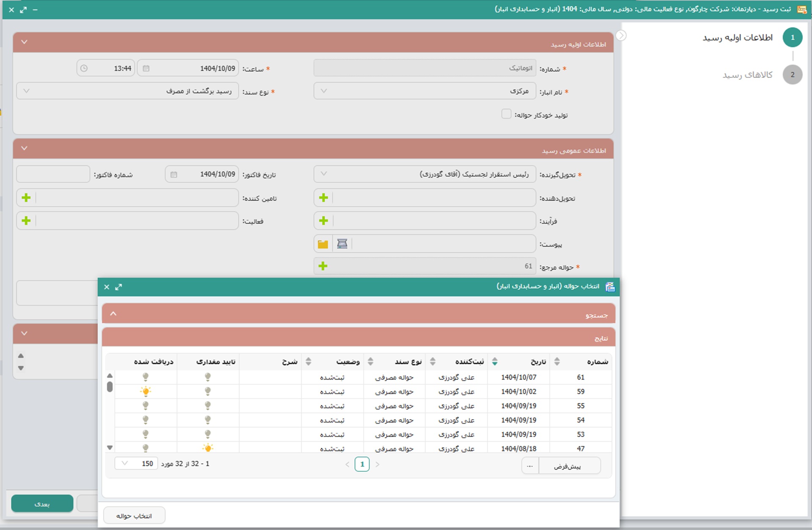Screen dimensions: 812x530
Task: Open the yellow folder icon for attachment
Action: click(323, 244)
